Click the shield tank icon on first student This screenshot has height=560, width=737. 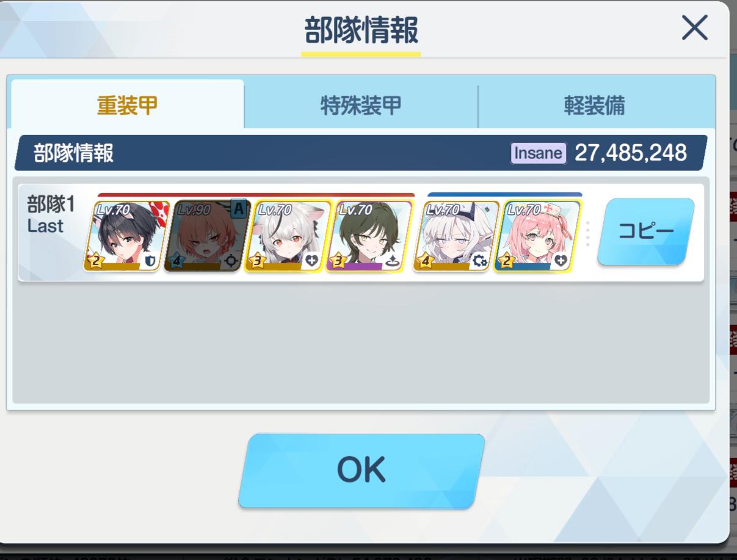tap(151, 261)
